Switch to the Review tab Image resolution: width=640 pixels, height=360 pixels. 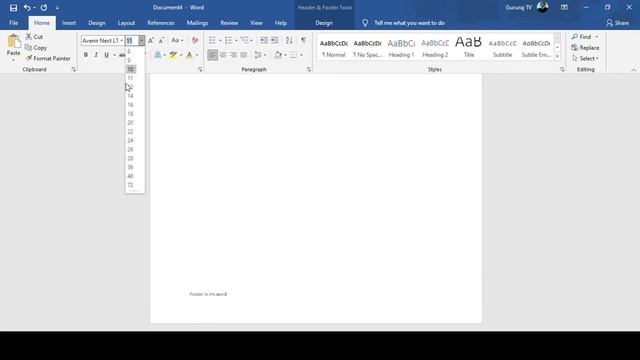pos(229,23)
